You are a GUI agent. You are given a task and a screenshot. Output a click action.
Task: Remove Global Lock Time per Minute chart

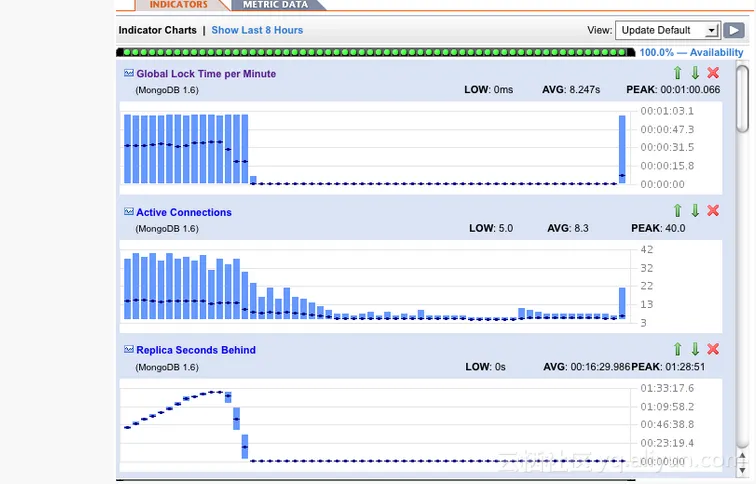click(713, 73)
